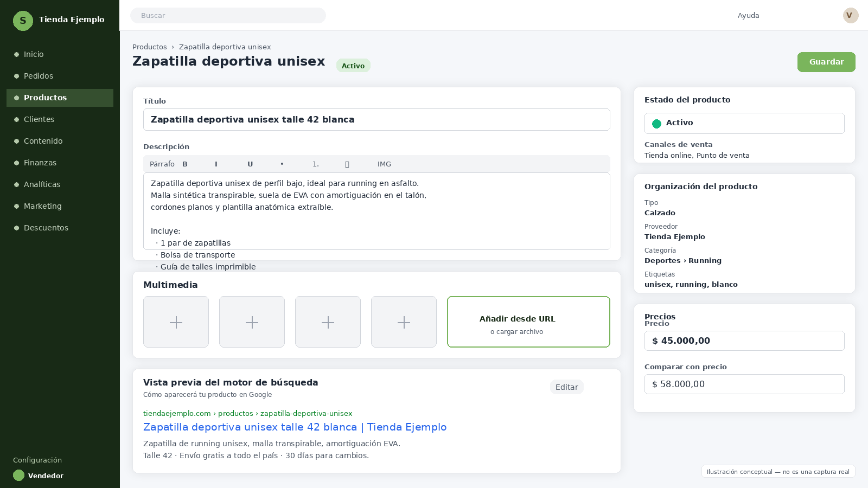The height and width of the screenshot is (488, 868).
Task: Click the third multimedia add slot
Action: [x=328, y=322]
